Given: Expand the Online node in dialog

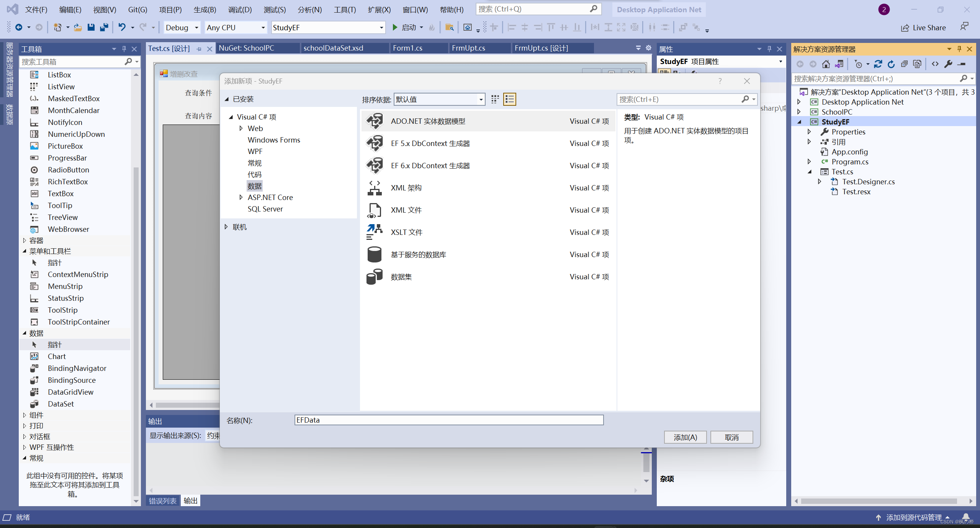Looking at the screenshot, I should click(x=226, y=227).
